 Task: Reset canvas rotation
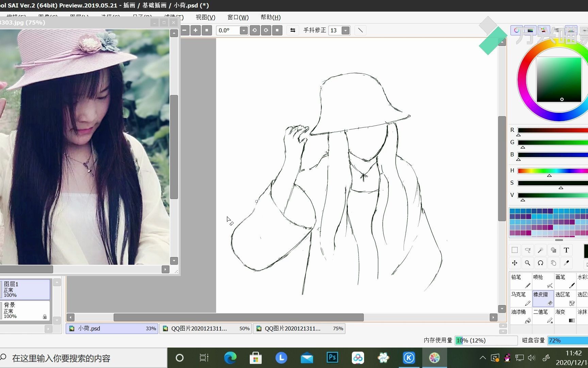277,30
